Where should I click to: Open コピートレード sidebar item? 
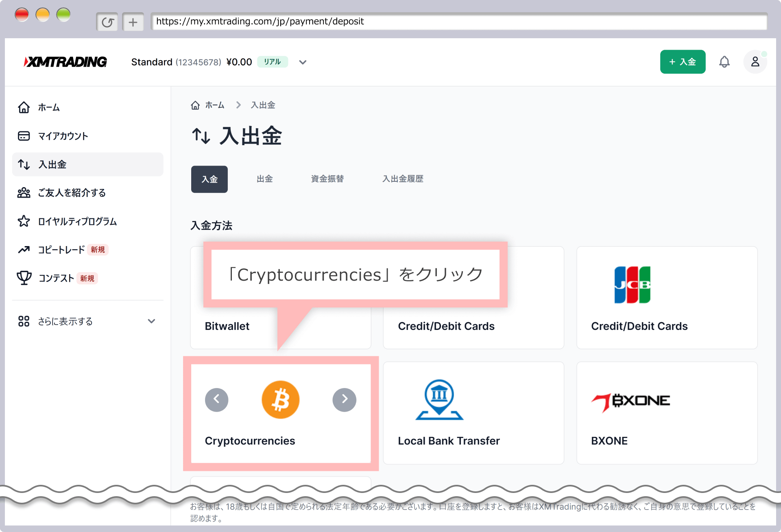(61, 250)
